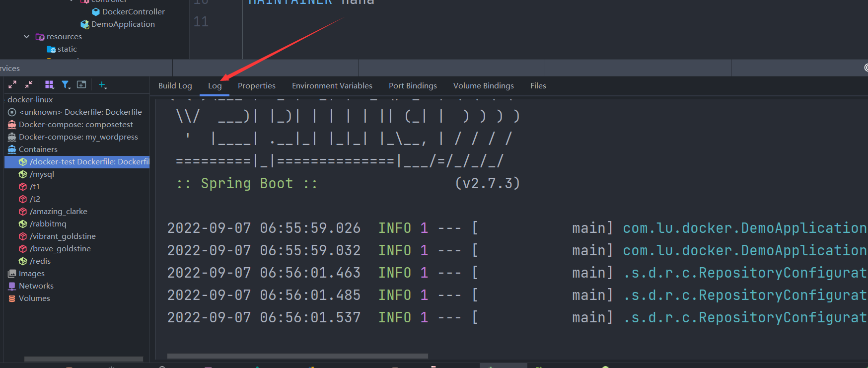Open the Files tab
Image resolution: width=868 pixels, height=368 pixels.
pyautogui.click(x=538, y=86)
